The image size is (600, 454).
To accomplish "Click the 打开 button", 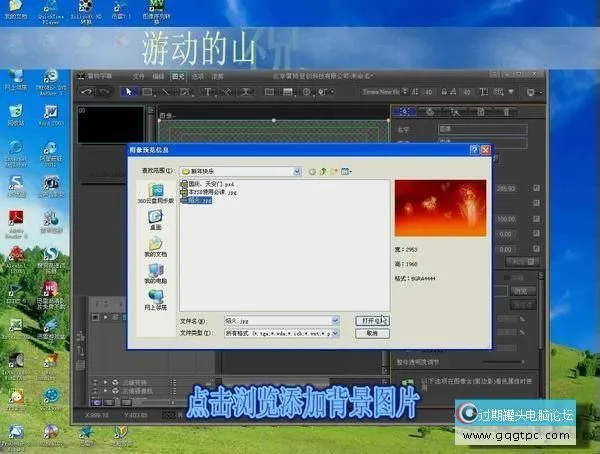I will (372, 320).
